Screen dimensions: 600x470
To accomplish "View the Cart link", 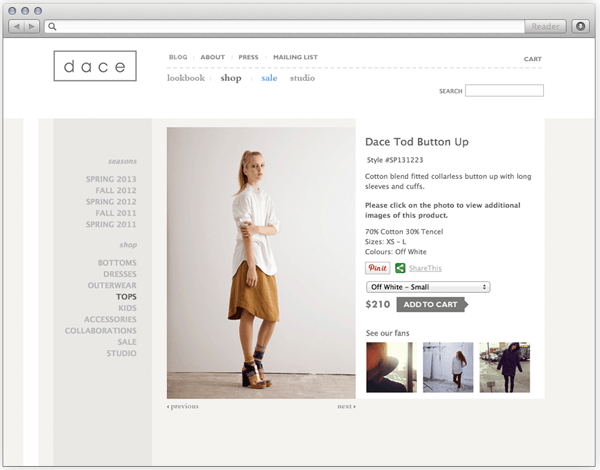I will [x=532, y=59].
